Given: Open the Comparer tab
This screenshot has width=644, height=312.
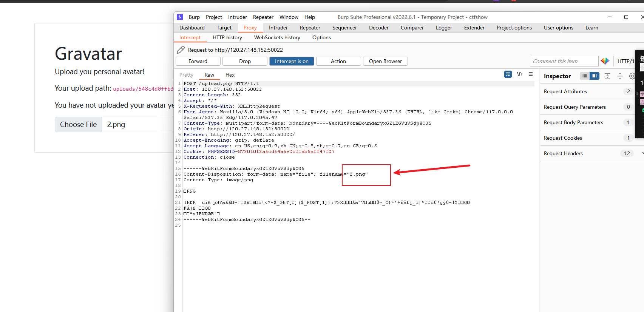Looking at the screenshot, I should point(412,28).
